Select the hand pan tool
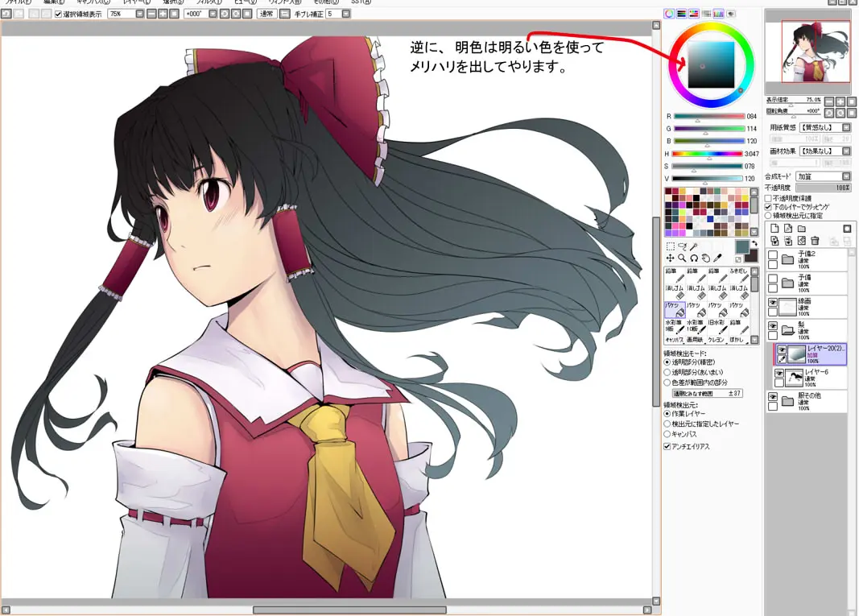The height and width of the screenshot is (616, 859). tap(705, 258)
